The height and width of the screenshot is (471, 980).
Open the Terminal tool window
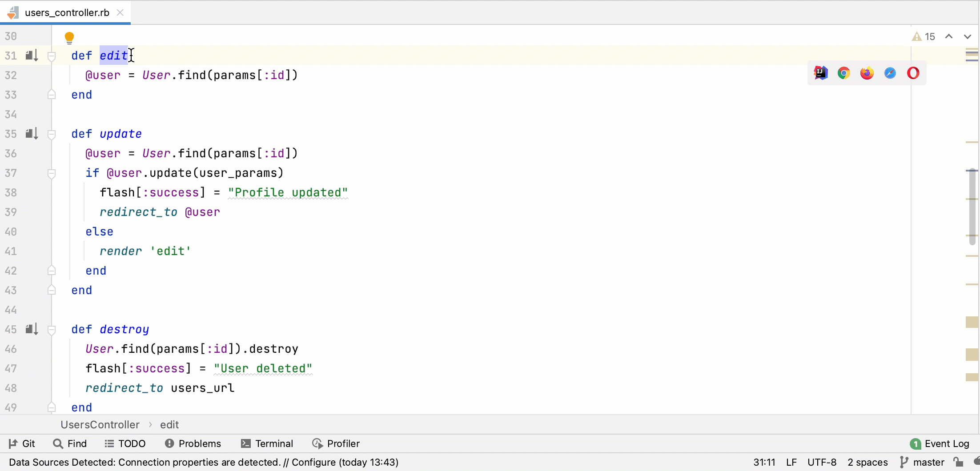click(267, 443)
